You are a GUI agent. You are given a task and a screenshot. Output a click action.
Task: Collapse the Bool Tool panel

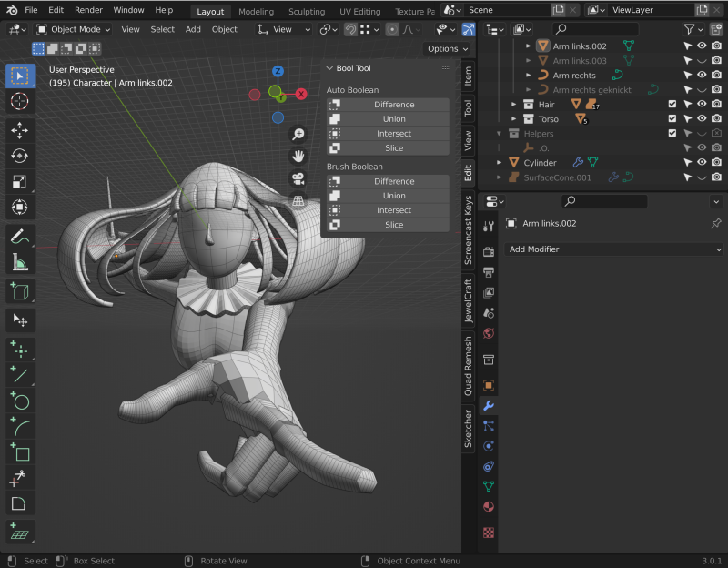329,68
